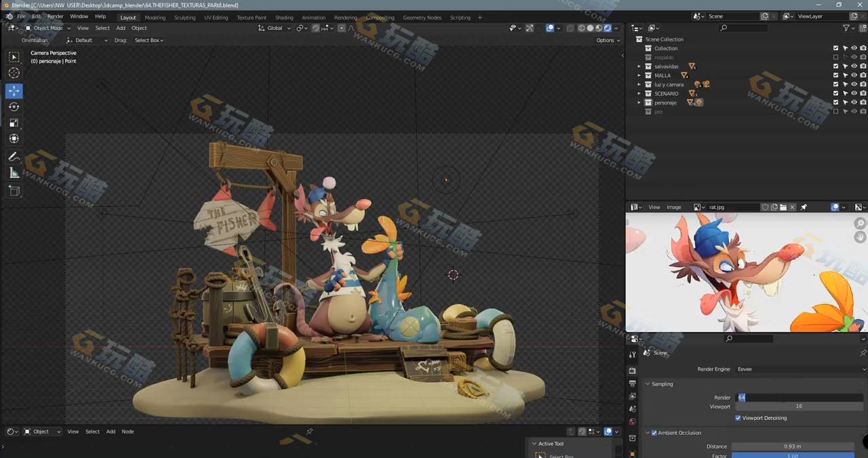The width and height of the screenshot is (868, 458).
Task: Select the Add Cube tool
Action: click(x=14, y=191)
